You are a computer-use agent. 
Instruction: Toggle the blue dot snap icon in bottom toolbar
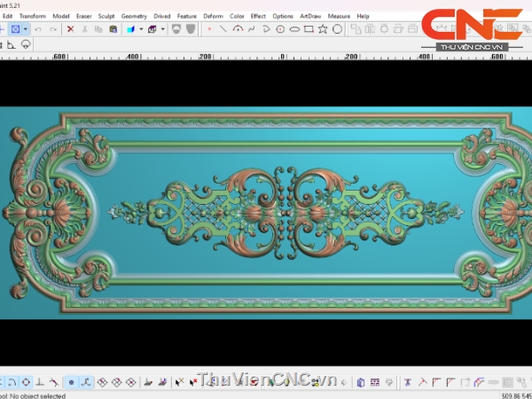(x=71, y=382)
